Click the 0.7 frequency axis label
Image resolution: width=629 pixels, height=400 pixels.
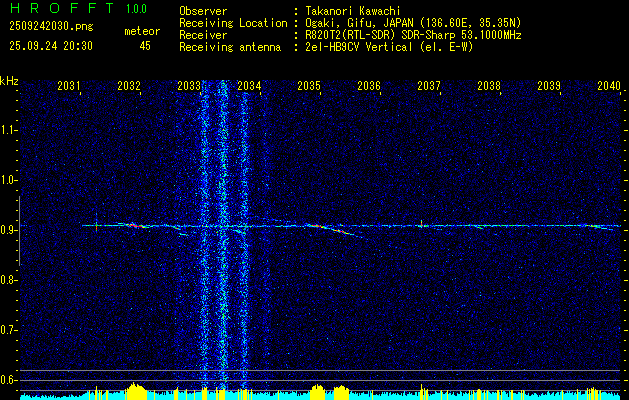pyautogui.click(x=8, y=330)
